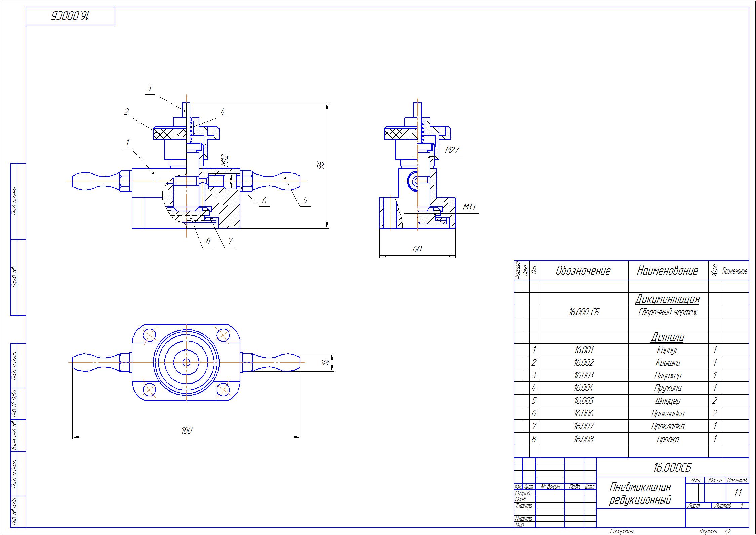
Task: Select the Пневмоклапан редукционный title text
Action: pyautogui.click(x=640, y=493)
